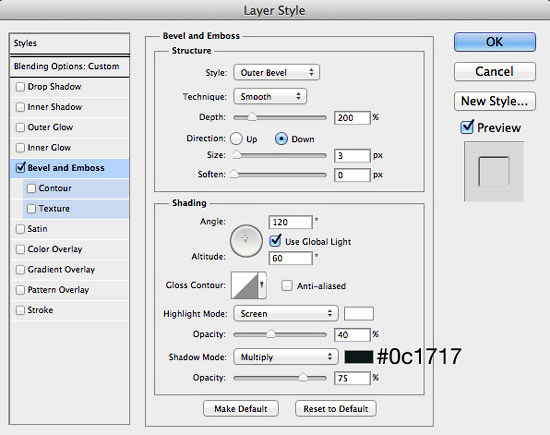Click the Size value field
Viewport: 550px width, 435px height.
[352, 156]
